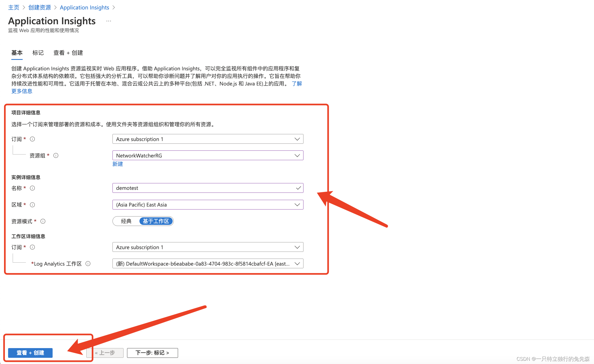Open the Azure subscription 1 dropdown under 项目详细信息
Screen dimensions: 594x364
pos(208,139)
